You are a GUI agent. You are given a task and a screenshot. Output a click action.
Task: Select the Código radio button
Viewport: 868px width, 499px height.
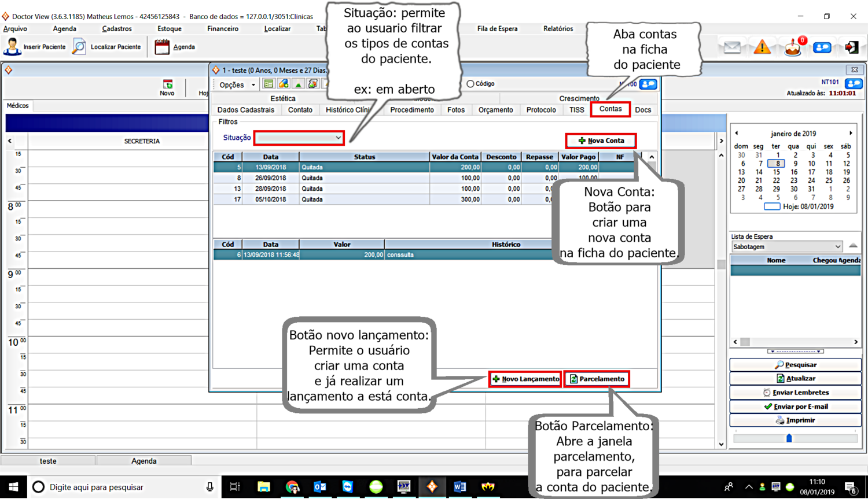[470, 83]
